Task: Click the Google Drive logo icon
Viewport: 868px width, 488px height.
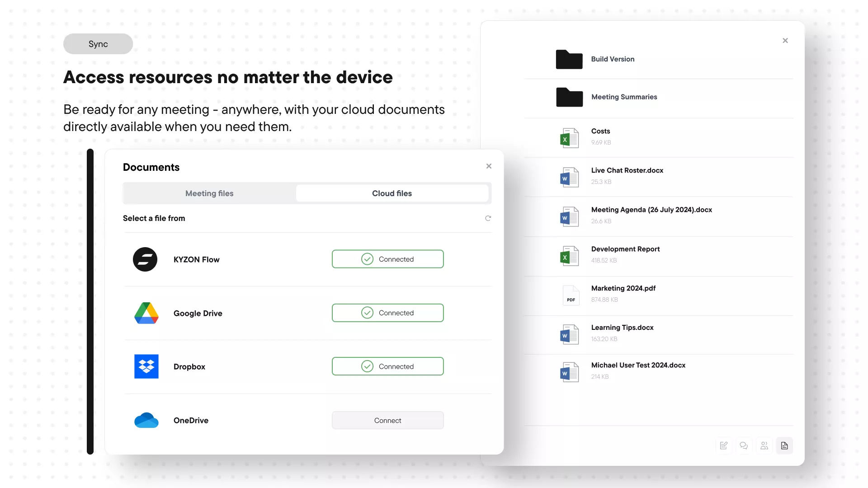Action: [x=146, y=313]
